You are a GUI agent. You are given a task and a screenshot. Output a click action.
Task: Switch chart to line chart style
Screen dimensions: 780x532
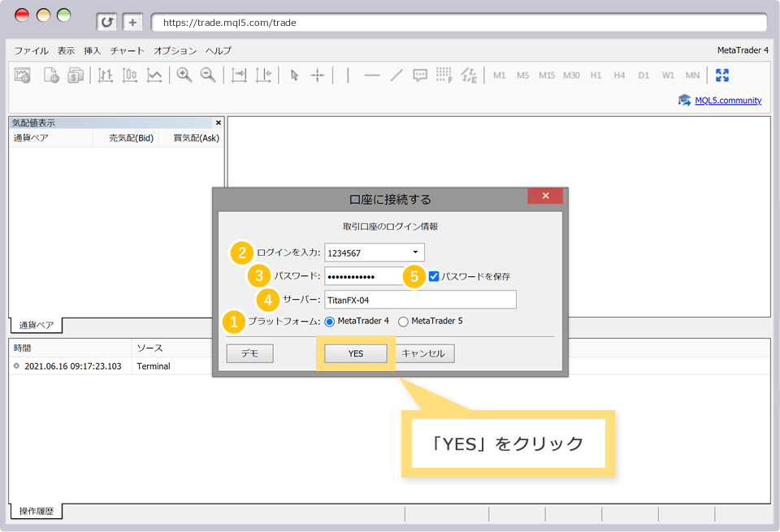point(154,76)
